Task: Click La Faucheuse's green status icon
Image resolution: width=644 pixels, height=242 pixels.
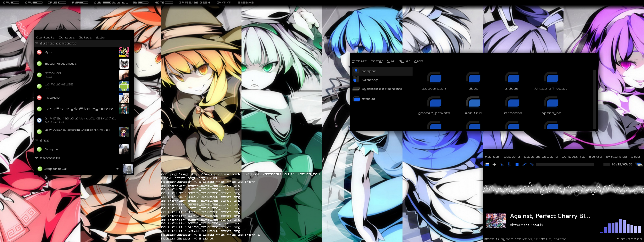Action: click(39, 86)
